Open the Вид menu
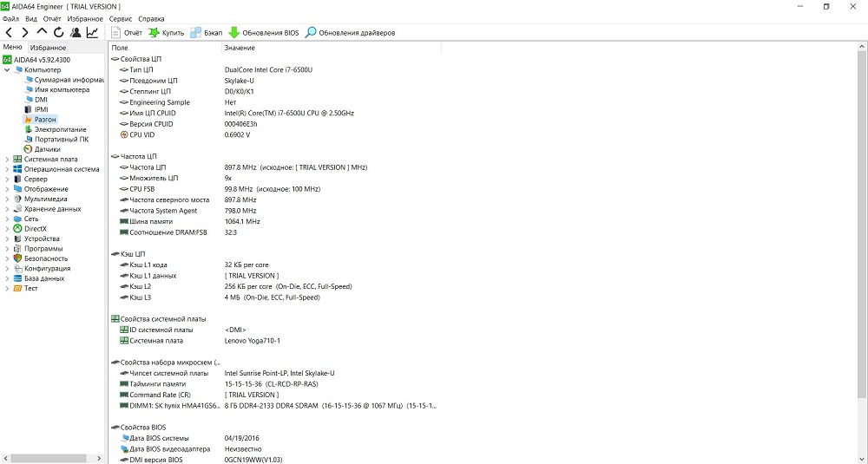Viewport: 868px width, 464px height. (31, 19)
